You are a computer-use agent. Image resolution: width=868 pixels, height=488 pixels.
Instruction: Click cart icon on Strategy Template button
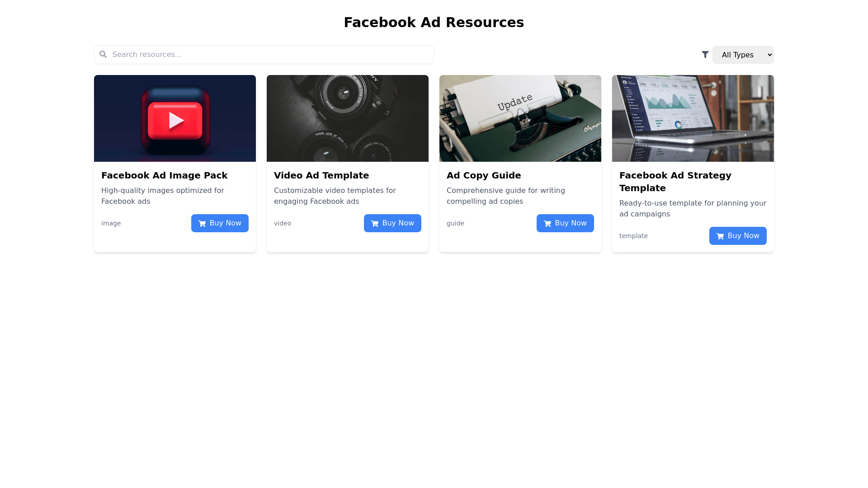(x=720, y=236)
